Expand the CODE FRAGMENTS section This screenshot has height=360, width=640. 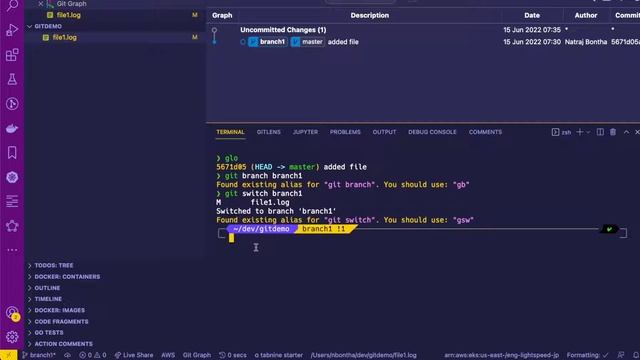pyautogui.click(x=61, y=322)
